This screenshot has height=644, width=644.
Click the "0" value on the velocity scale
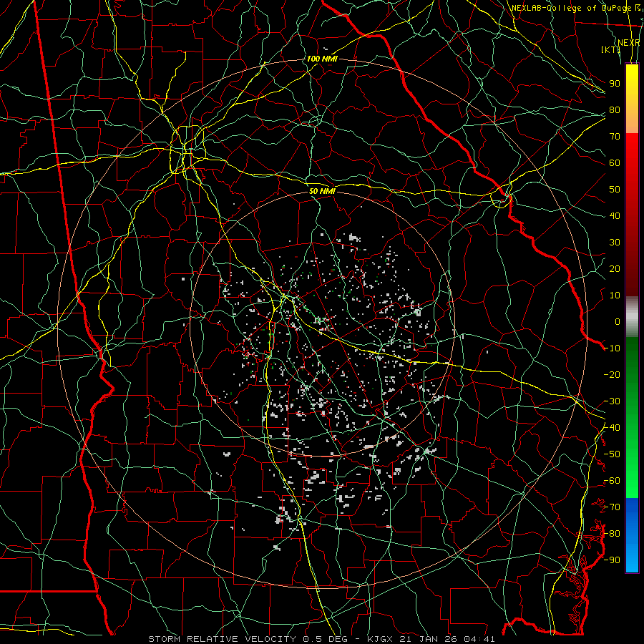click(618, 321)
